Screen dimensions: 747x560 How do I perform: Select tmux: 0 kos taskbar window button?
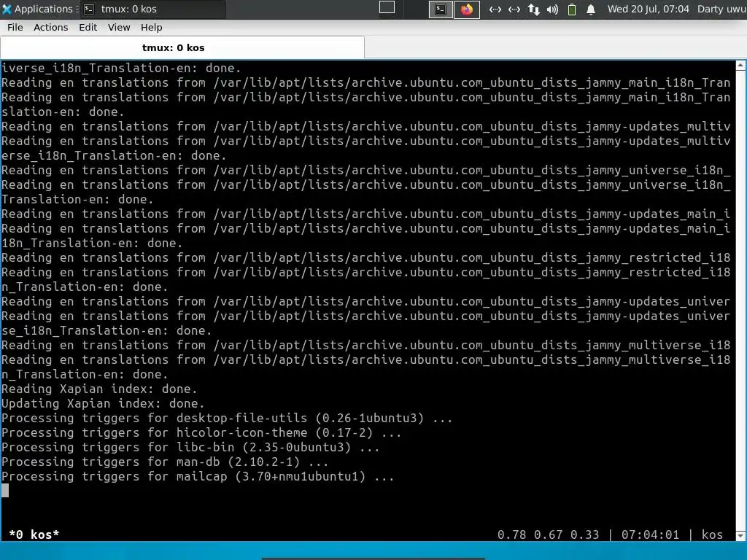click(x=152, y=9)
